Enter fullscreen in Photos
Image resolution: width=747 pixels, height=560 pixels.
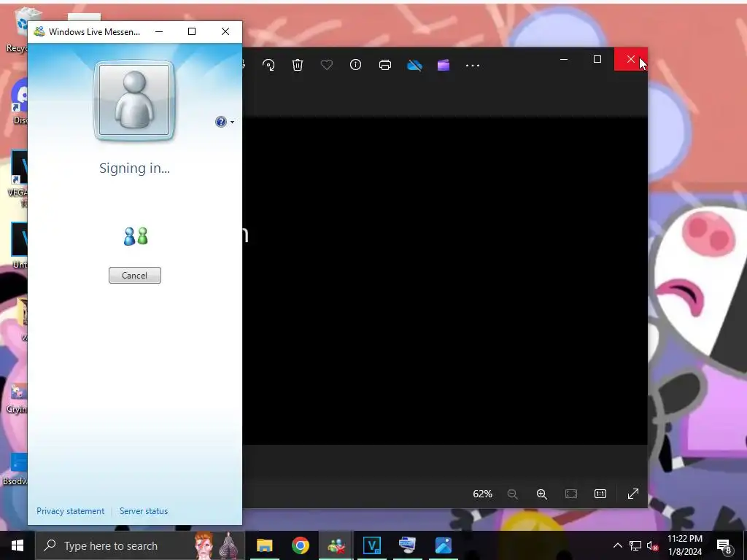coord(633,494)
